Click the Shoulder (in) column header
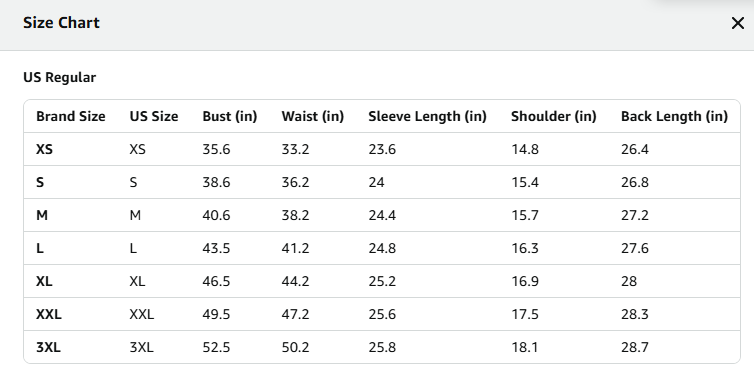This screenshot has width=754, height=388. coord(553,116)
